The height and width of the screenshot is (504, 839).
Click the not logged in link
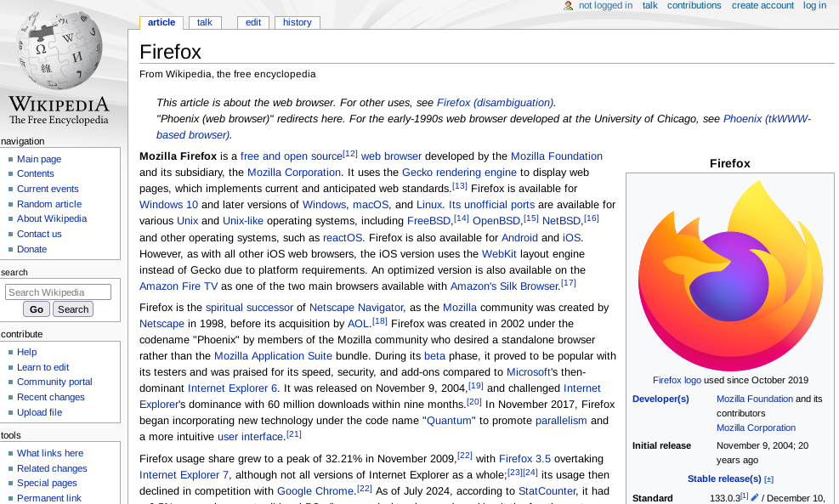point(605,5)
